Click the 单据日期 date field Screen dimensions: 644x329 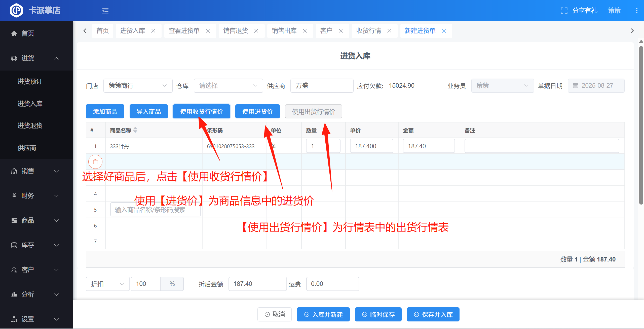596,86
